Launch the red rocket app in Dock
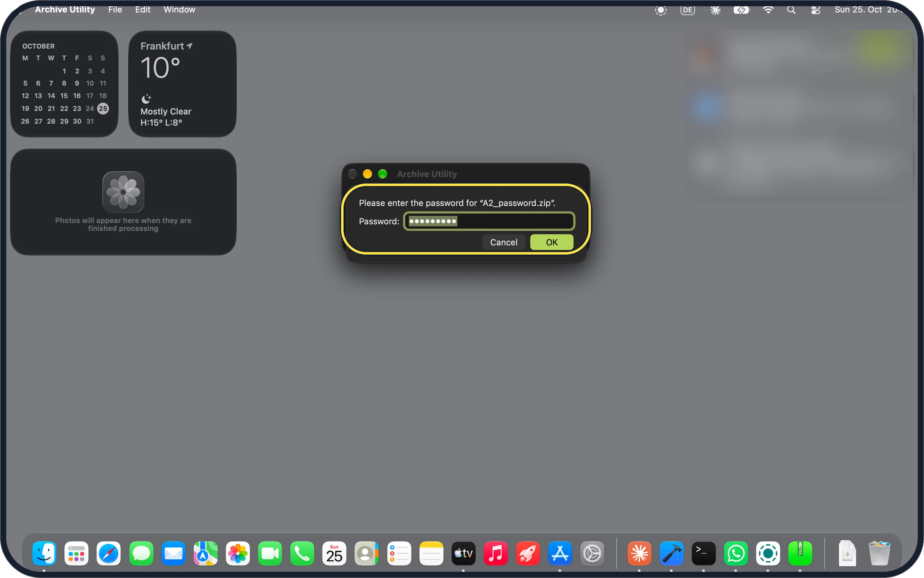The height and width of the screenshot is (578, 924). click(x=528, y=553)
